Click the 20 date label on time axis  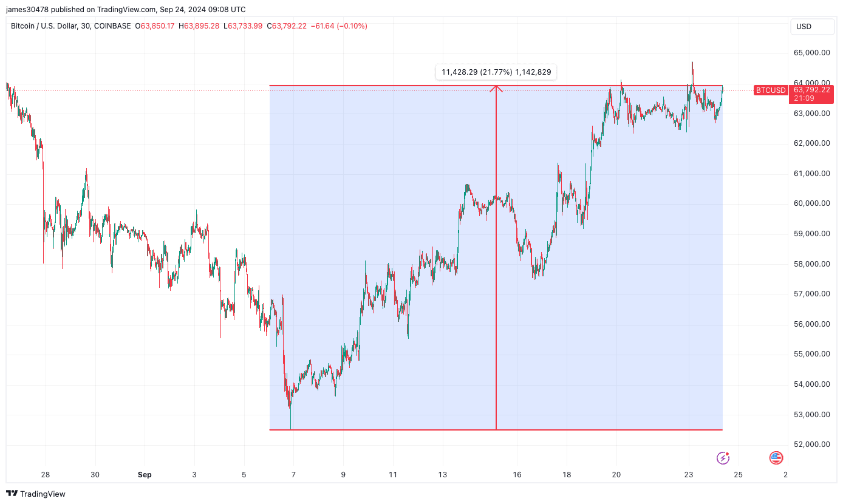click(x=616, y=475)
